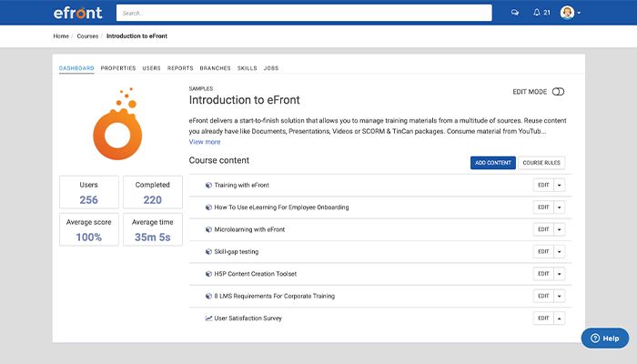Click the Training with eFront content icon
Viewport: 637px width, 364px height.
pos(208,185)
